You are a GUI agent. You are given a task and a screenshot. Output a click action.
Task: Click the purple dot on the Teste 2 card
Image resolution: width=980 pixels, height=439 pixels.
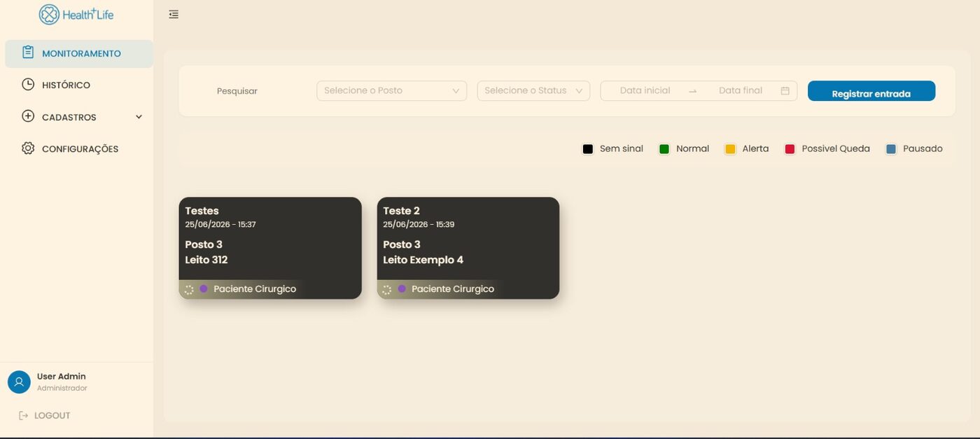(402, 288)
